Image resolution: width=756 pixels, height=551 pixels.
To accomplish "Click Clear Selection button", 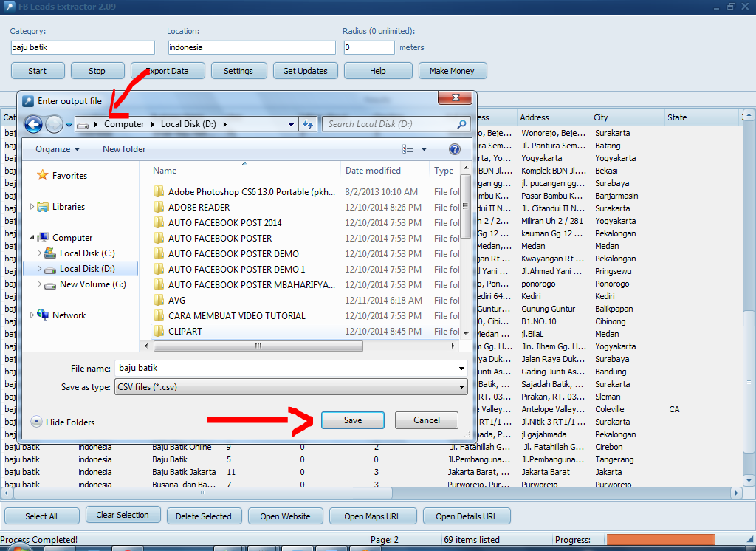I will (x=123, y=515).
